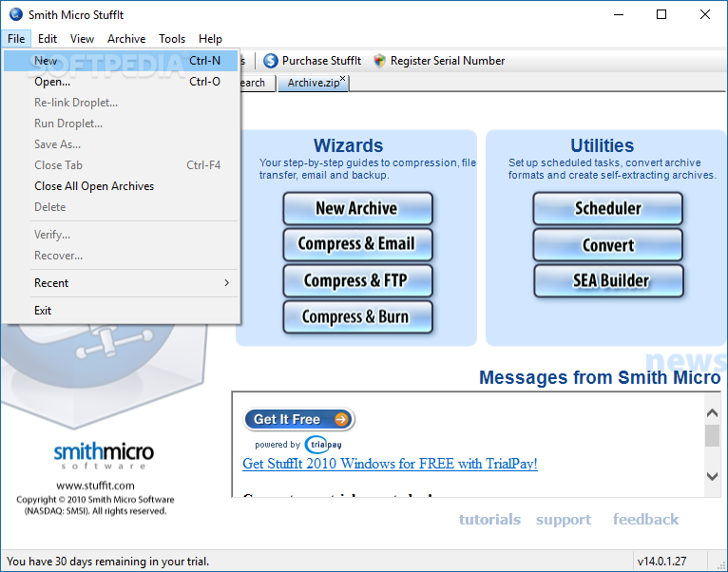Viewport: 728px width, 572px height.
Task: Click the StuffIt app icon in title bar
Action: (16, 14)
